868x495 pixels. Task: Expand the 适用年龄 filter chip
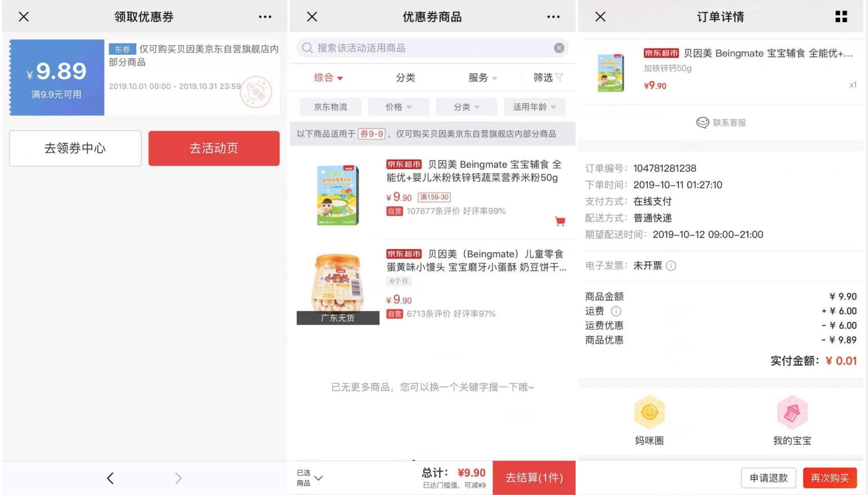(x=535, y=107)
